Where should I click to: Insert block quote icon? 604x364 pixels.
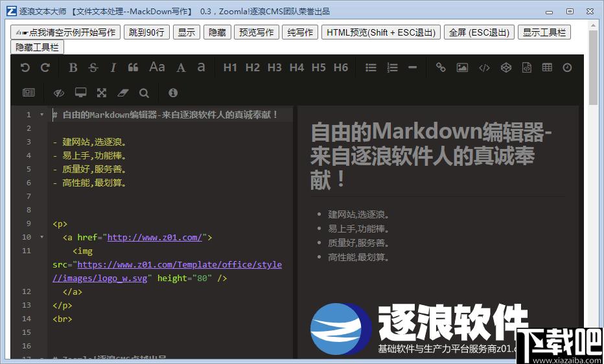pyautogui.click(x=134, y=68)
